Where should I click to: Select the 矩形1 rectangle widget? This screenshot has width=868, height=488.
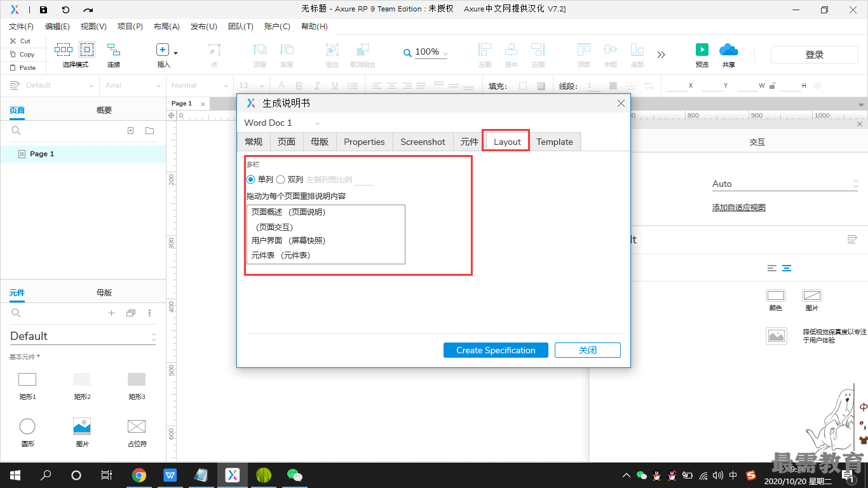click(27, 385)
